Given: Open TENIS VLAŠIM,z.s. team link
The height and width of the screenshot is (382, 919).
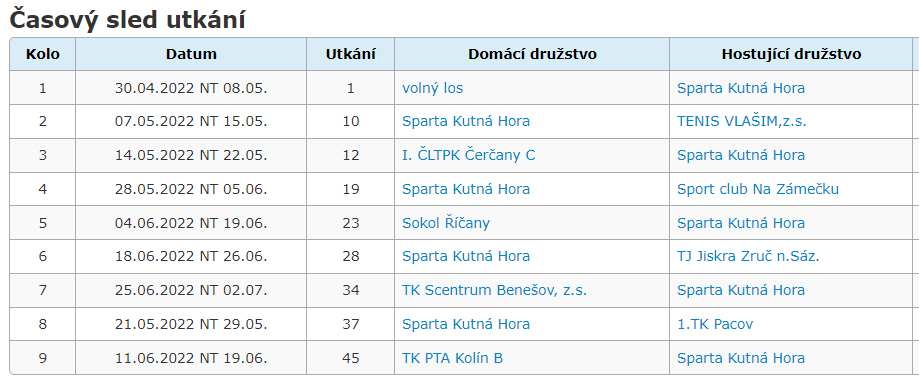Looking at the screenshot, I should click(741, 122).
